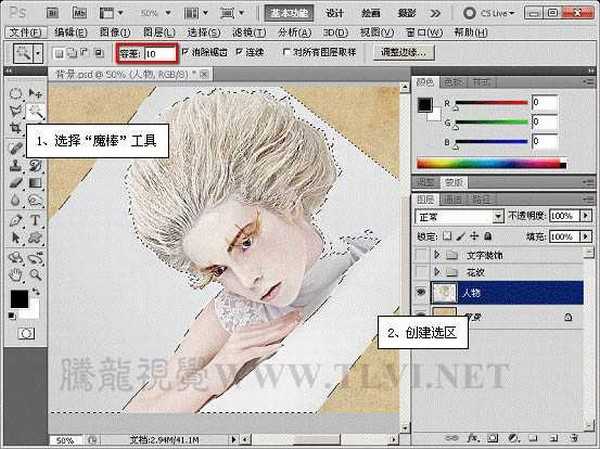Open the 正常 blend mode dropdown

coord(458,216)
